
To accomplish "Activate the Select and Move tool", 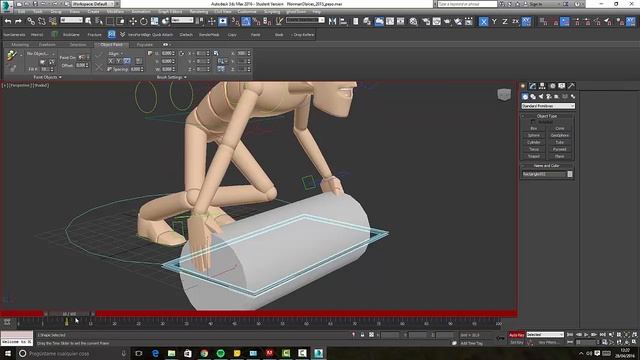I will point(133,21).
